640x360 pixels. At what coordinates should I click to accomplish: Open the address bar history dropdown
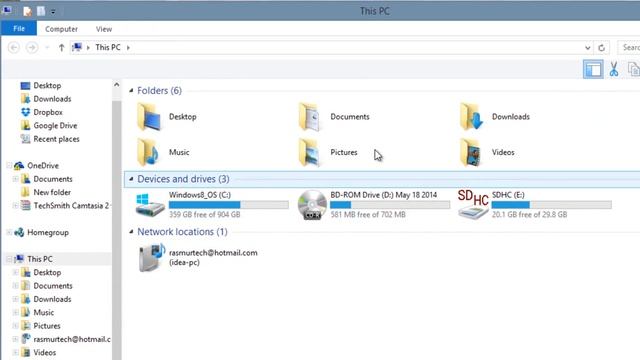[587, 48]
